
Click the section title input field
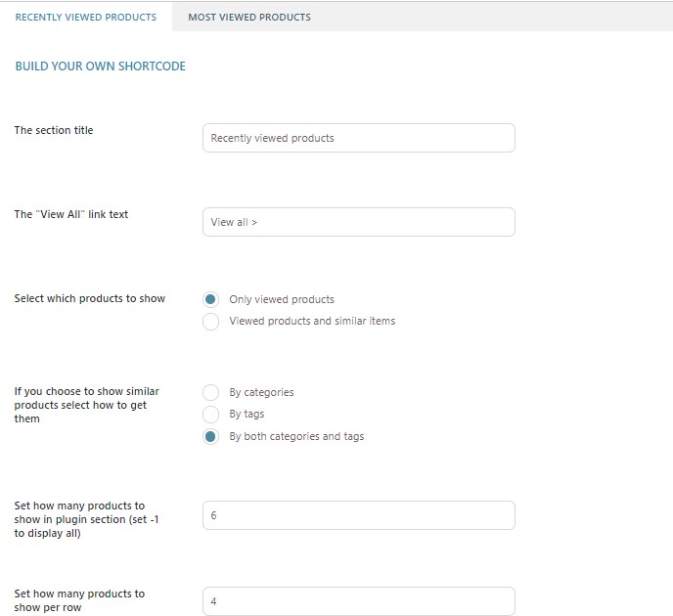pos(358,138)
